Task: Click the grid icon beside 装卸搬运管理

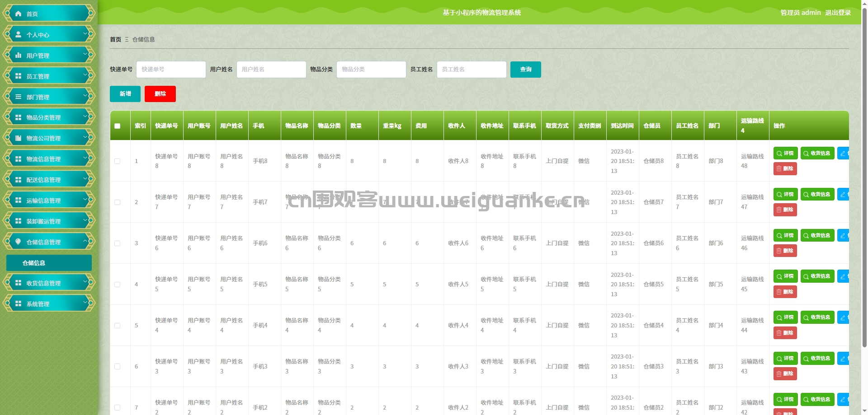Action: [18, 221]
